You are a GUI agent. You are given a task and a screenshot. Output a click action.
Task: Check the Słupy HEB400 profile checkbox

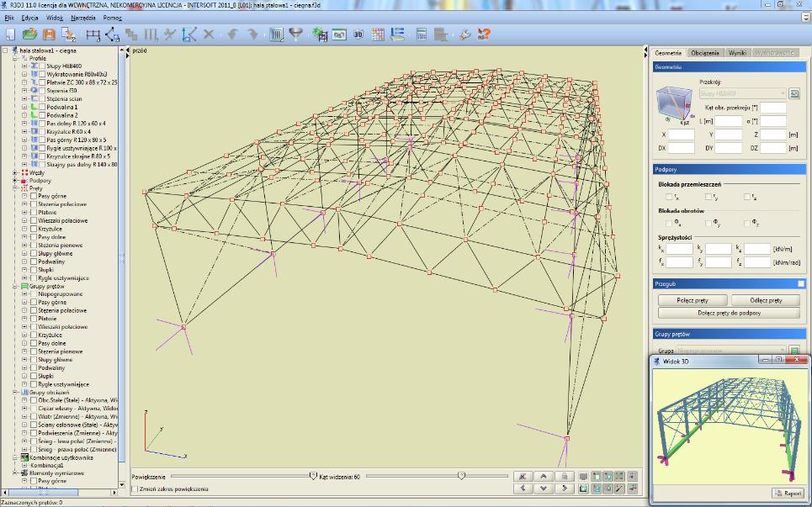click(42, 66)
